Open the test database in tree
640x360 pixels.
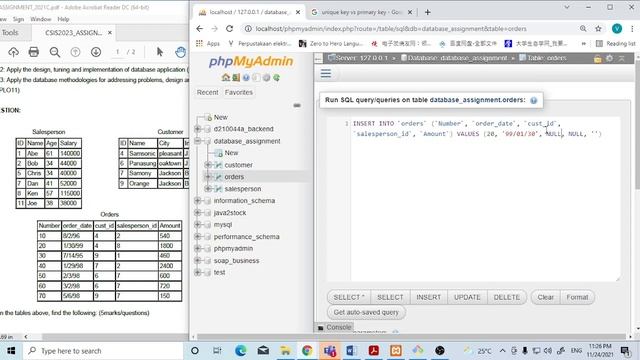point(220,272)
